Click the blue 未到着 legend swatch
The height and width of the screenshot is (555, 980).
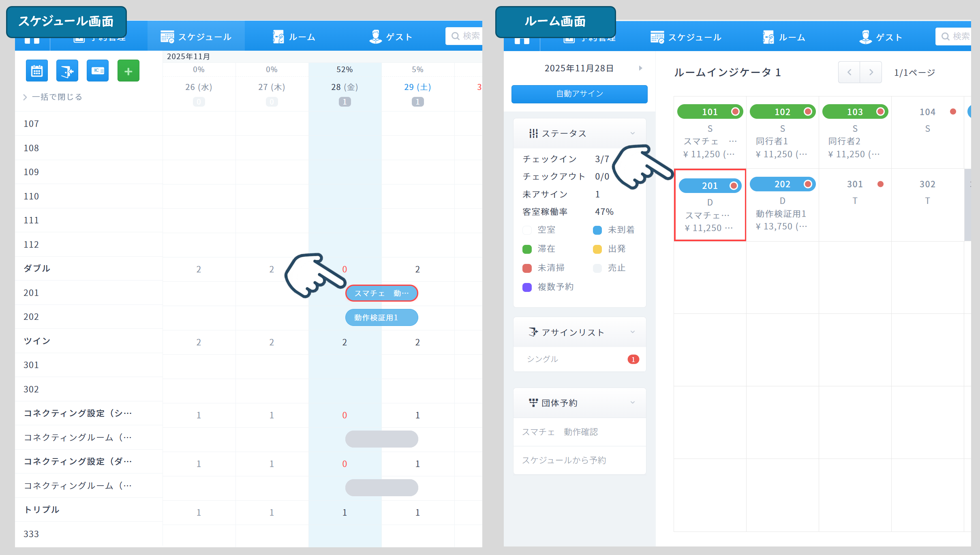pos(597,230)
